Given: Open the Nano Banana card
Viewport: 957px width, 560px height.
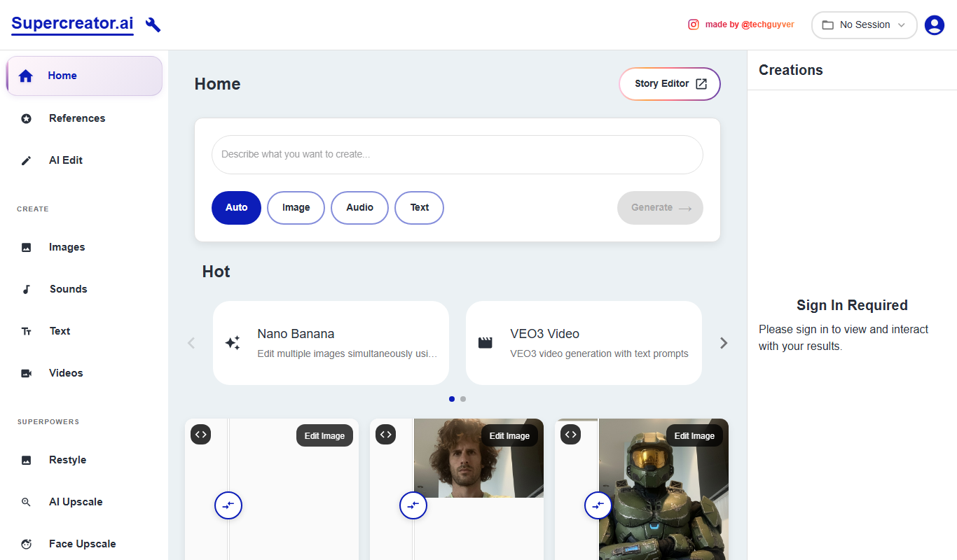Looking at the screenshot, I should (x=331, y=343).
